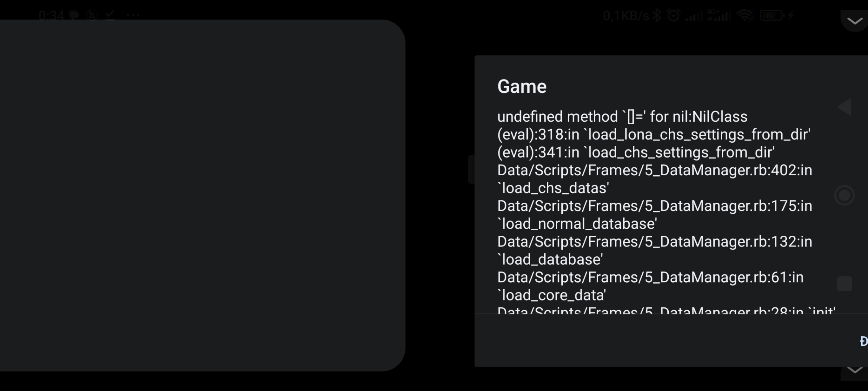Expand the top-right chevron arrow
Viewport: 868px width, 391px height.
pos(855,21)
